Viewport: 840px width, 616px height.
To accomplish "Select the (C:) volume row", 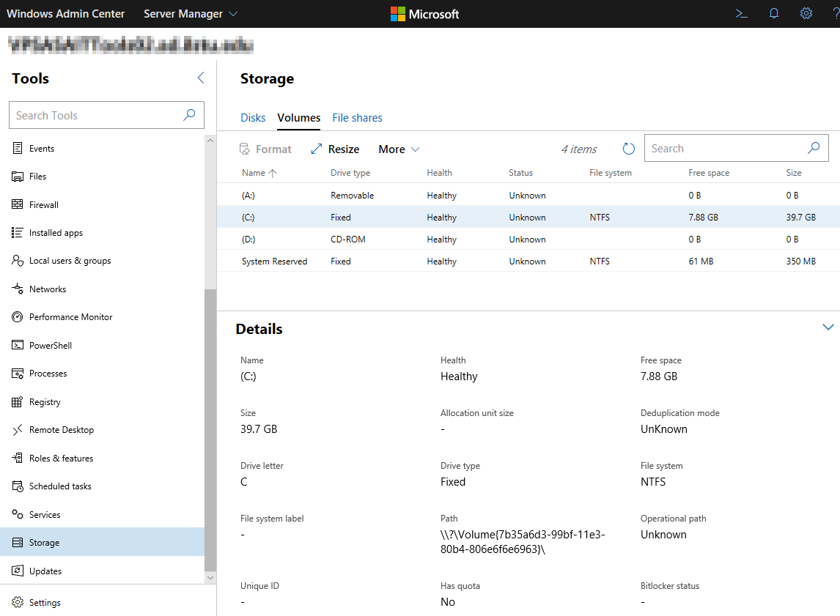I will (528, 218).
